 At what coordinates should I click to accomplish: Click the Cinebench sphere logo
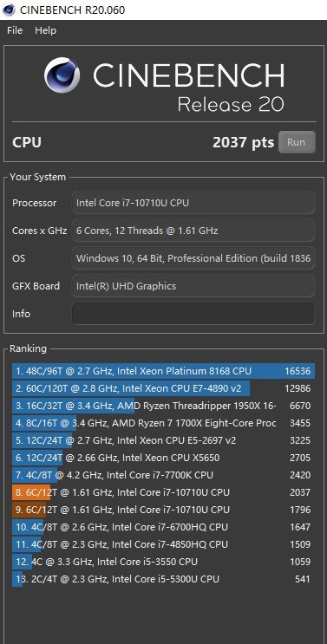point(62,75)
